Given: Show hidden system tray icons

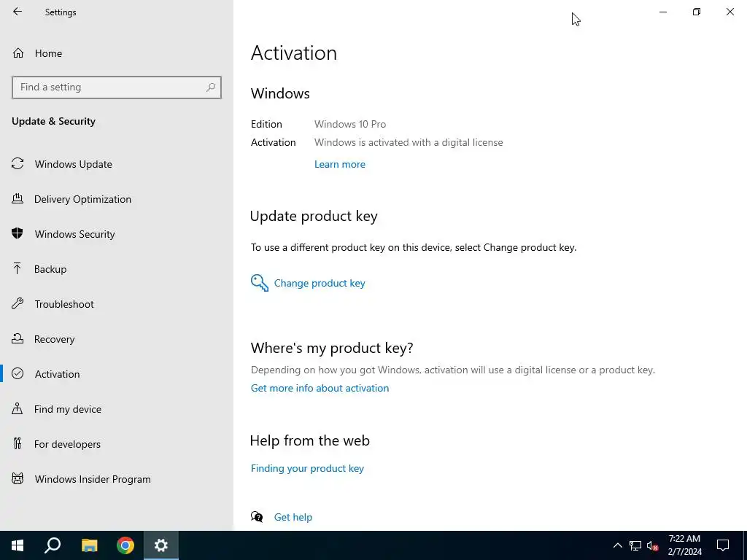Looking at the screenshot, I should coord(617,545).
